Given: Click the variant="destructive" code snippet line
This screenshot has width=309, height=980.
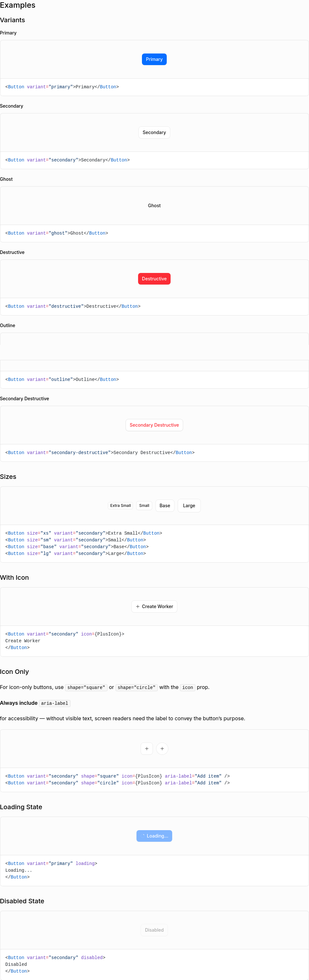Looking at the screenshot, I should pos(73,306).
